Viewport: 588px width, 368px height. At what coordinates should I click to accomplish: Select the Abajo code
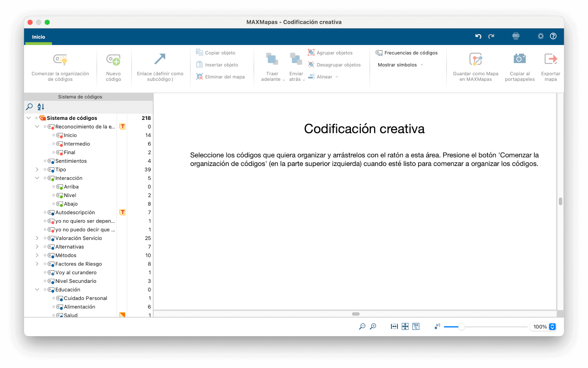click(x=71, y=204)
